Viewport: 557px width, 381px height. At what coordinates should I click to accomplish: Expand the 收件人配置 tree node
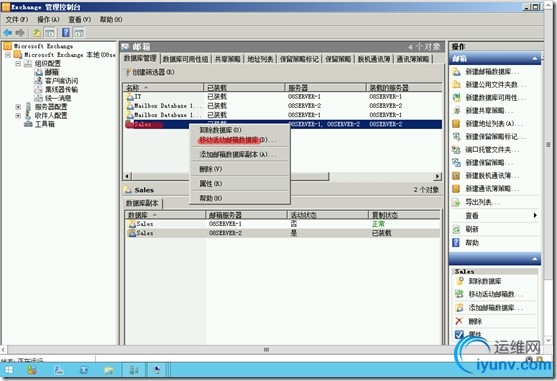(x=18, y=115)
